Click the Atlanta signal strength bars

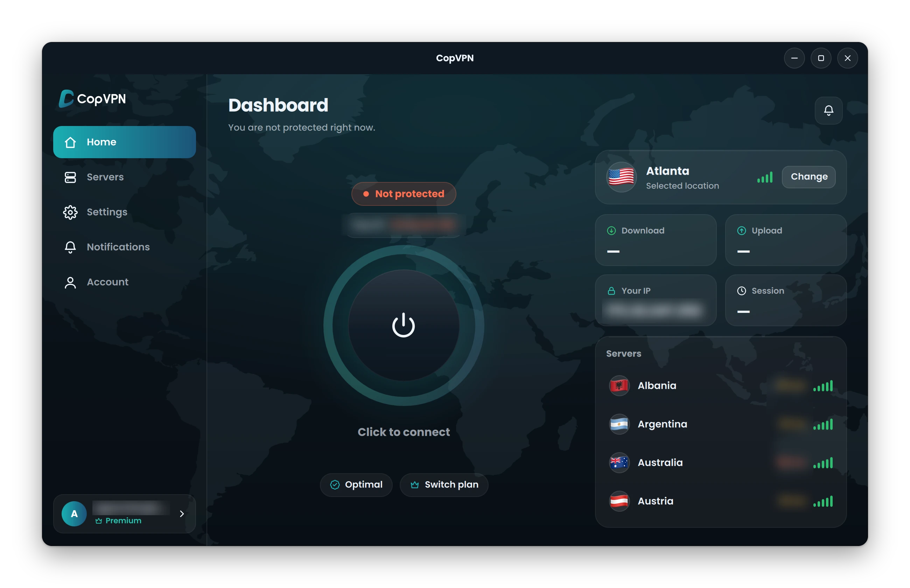764,177
